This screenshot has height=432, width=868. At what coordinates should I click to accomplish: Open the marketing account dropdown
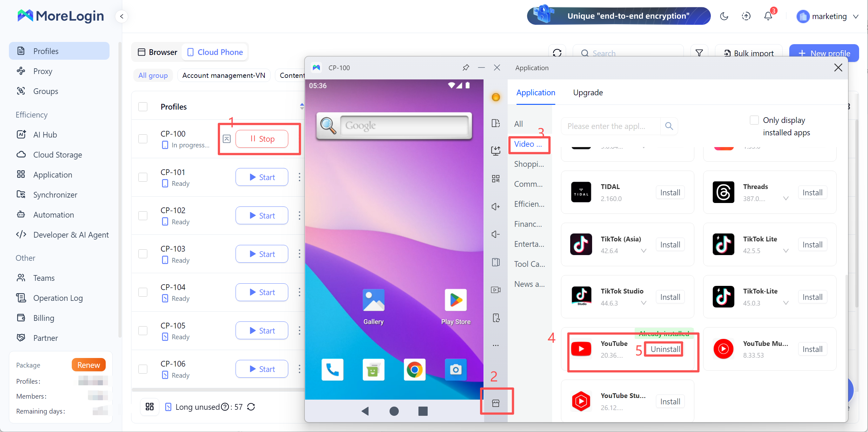click(827, 16)
